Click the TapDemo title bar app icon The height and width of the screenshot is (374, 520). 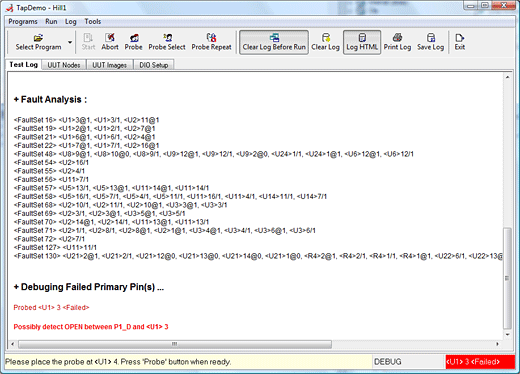[10, 7]
